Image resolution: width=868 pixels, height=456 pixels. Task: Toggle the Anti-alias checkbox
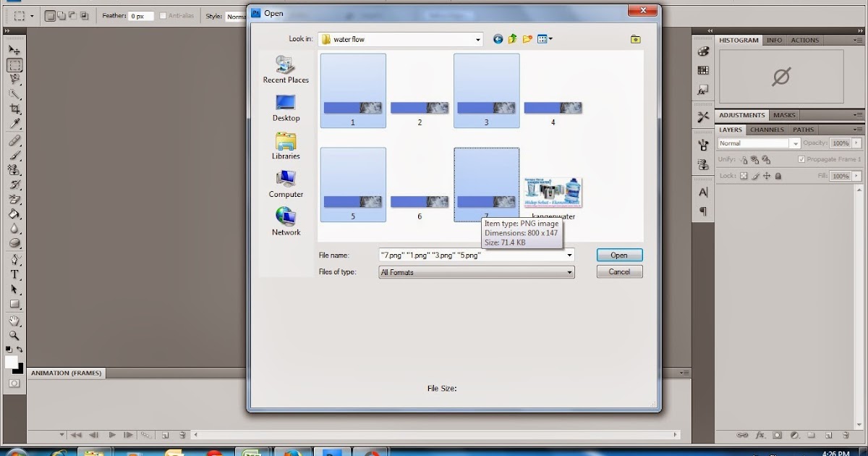[x=163, y=15]
